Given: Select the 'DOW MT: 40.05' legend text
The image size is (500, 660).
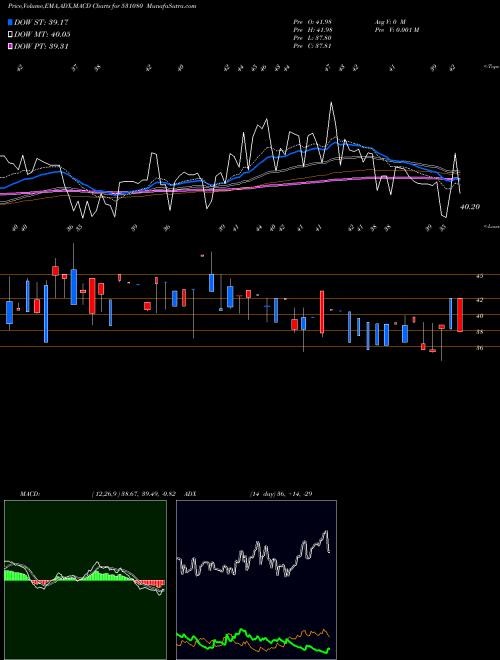Looking at the screenshot, I should [42, 35].
